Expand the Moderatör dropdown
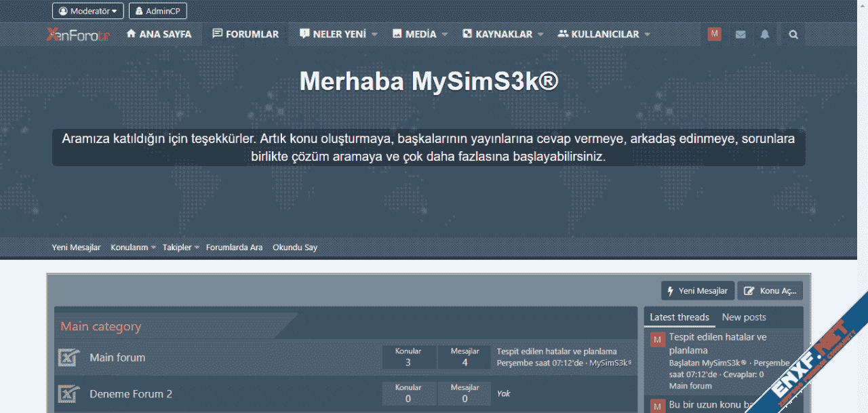 pos(88,11)
